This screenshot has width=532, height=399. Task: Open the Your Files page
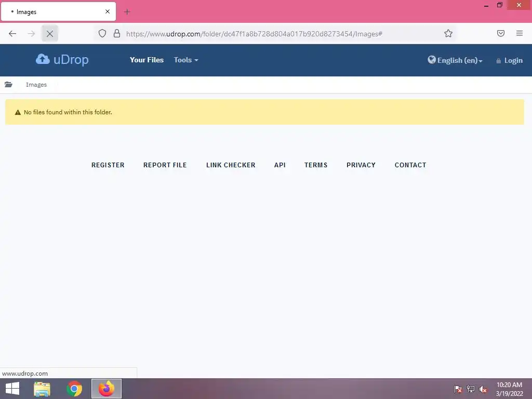pos(147,60)
